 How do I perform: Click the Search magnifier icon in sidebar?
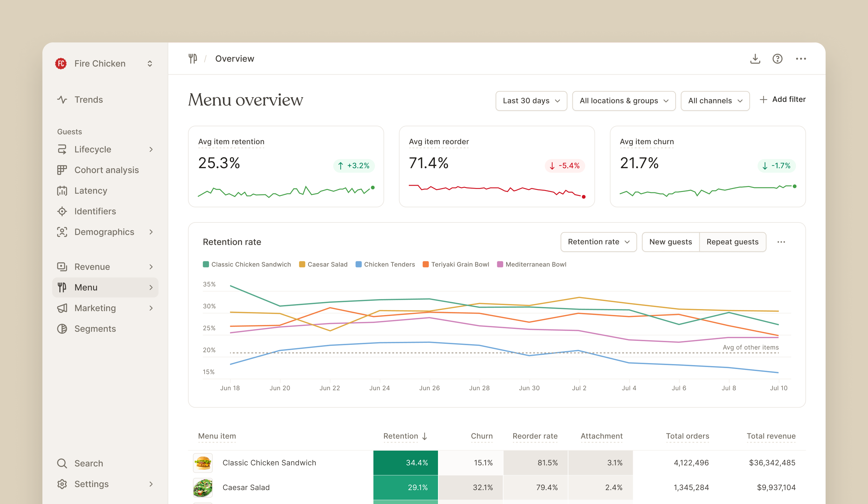[62, 463]
